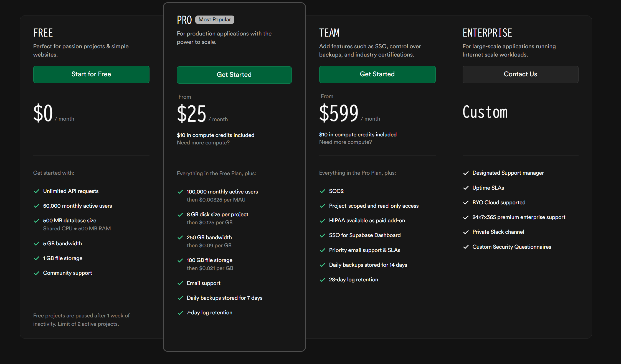Click the checkmark beside Community support
The width and height of the screenshot is (621, 364).
(37, 273)
